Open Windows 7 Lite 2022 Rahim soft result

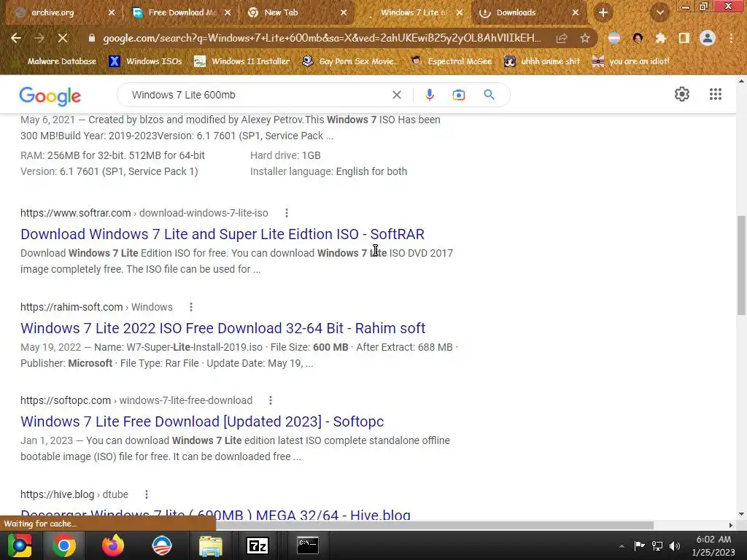coord(222,328)
